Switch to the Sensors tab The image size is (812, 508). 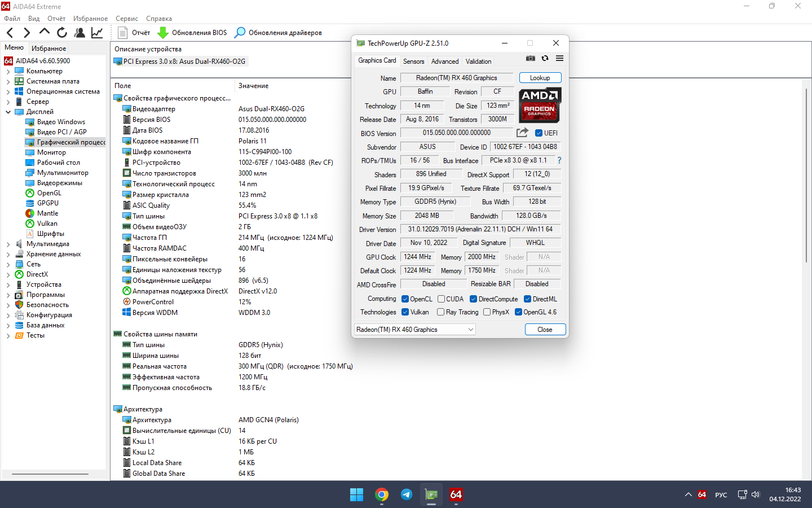click(x=413, y=62)
